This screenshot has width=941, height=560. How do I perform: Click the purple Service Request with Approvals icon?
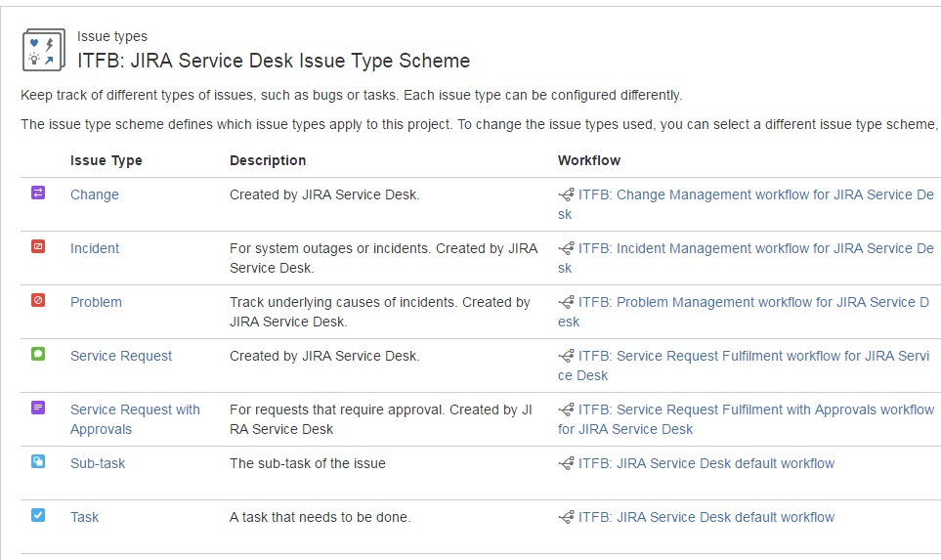pos(38,408)
